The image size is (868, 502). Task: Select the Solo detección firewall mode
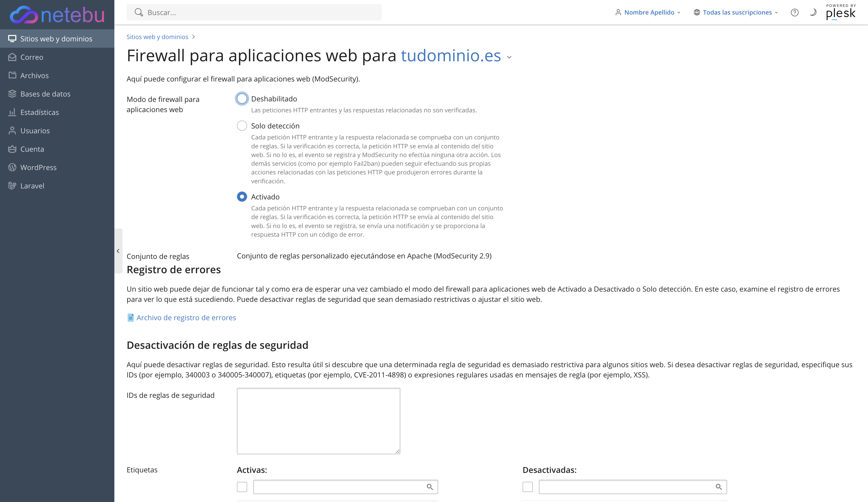coord(242,126)
